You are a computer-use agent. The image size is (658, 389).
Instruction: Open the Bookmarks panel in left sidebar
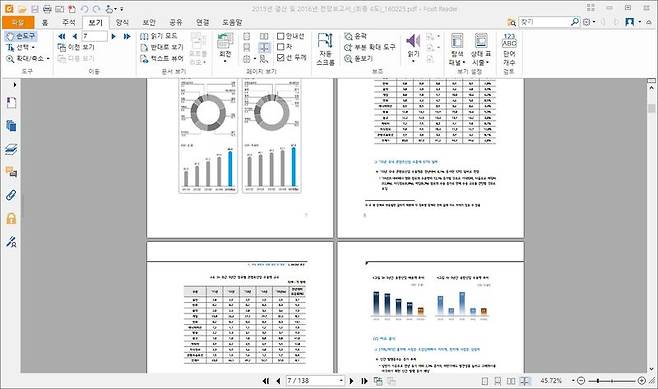click(11, 103)
